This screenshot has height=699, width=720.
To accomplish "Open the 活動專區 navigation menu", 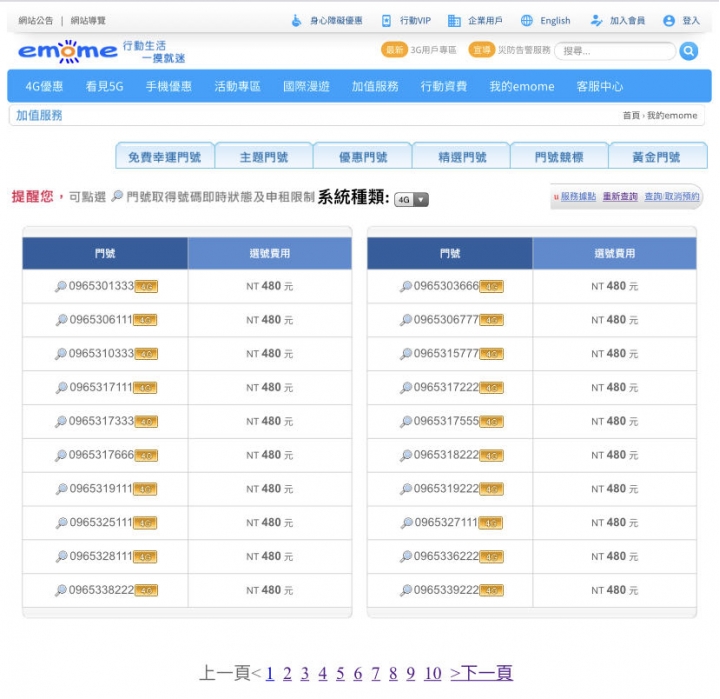I will pyautogui.click(x=237, y=86).
